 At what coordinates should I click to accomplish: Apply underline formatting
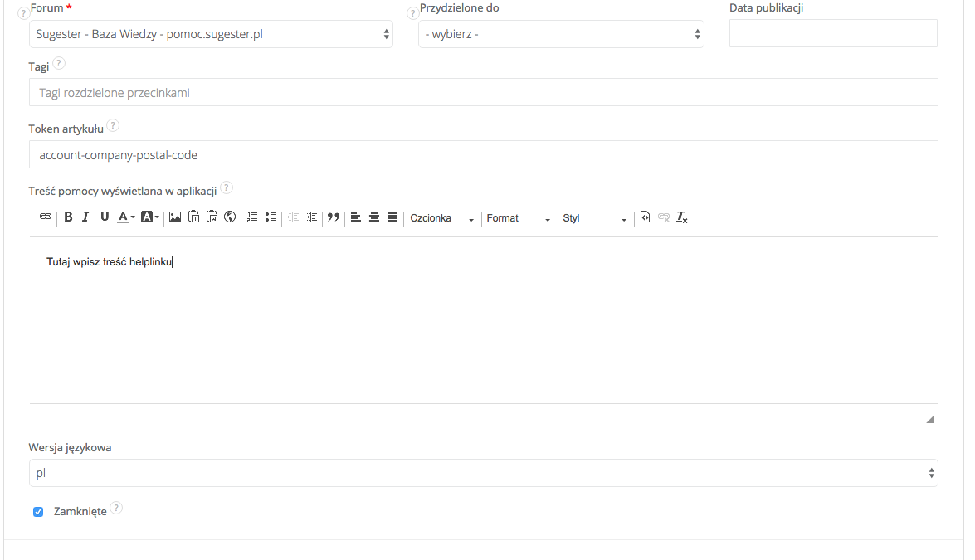(x=104, y=217)
